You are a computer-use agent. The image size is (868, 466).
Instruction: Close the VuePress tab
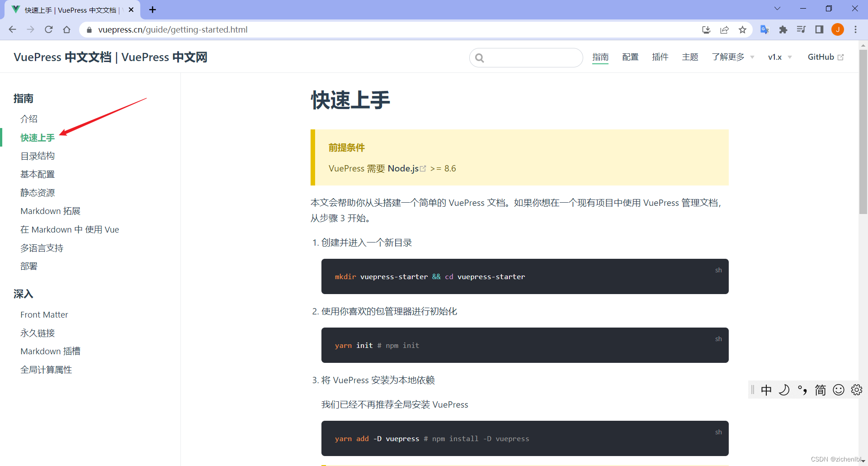coord(131,10)
